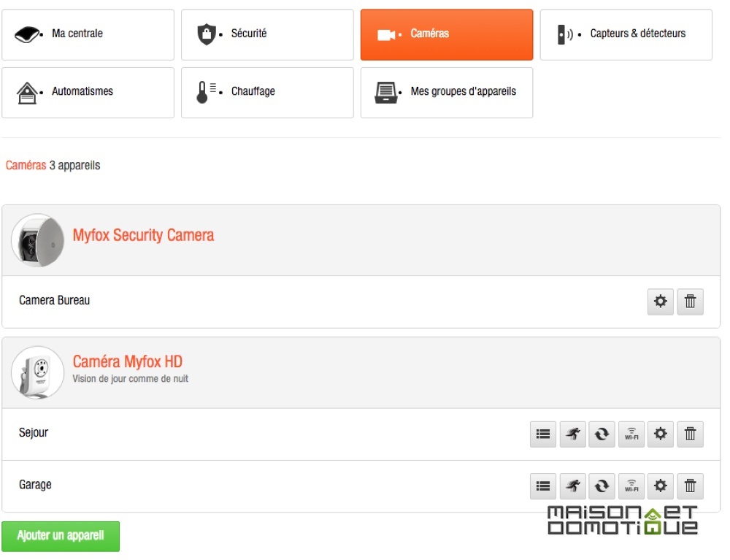This screenshot has height=560, width=730.
Task: Click the '3 appareils' count text
Action: [75, 166]
